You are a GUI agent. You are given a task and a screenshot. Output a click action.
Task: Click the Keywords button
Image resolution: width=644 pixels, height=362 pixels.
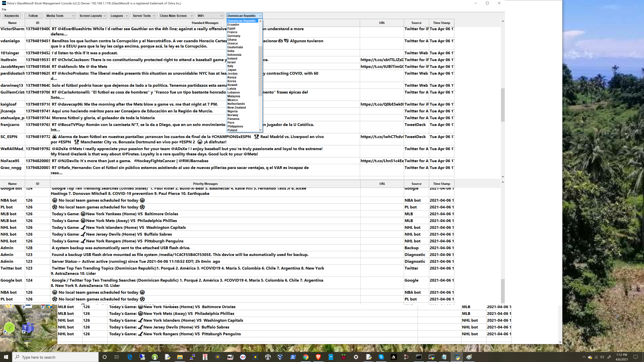coord(12,16)
